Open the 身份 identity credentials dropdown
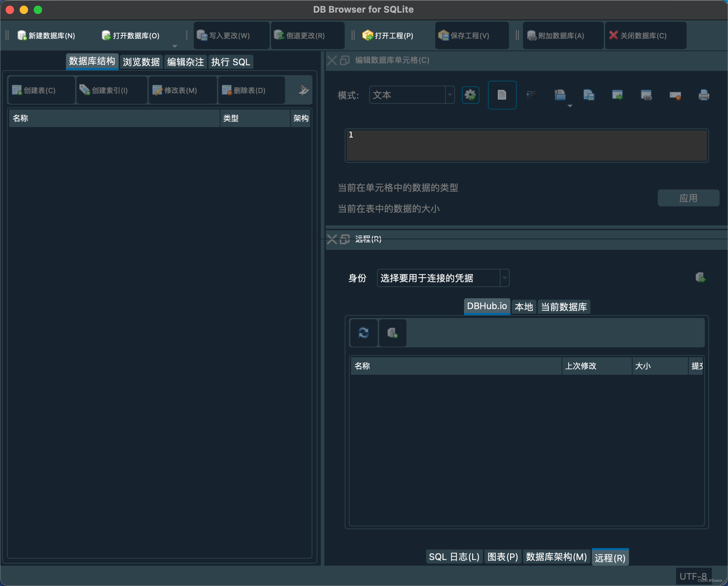The width and height of the screenshot is (728, 586). (x=443, y=278)
